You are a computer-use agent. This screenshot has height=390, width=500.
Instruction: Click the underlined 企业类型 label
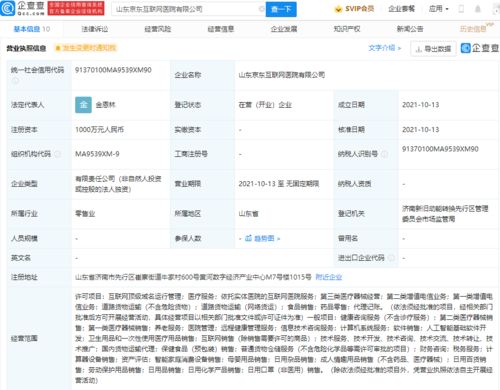tap(24, 183)
